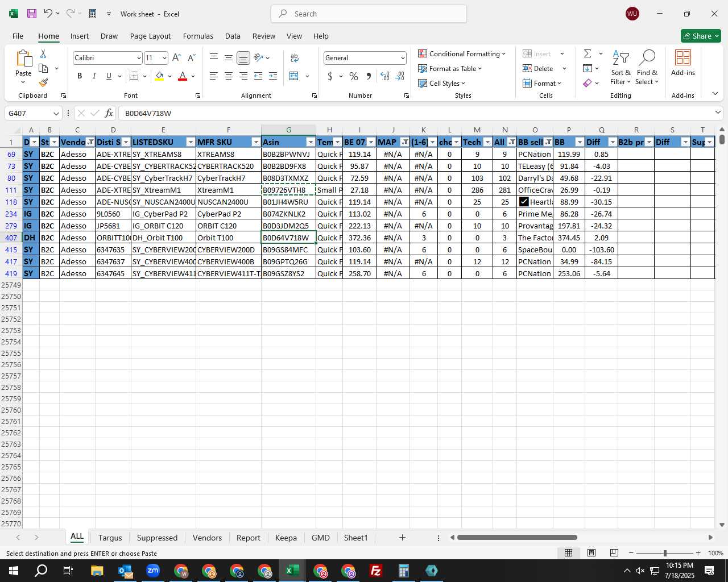
Task: Click Format as Table button
Action: (x=450, y=68)
